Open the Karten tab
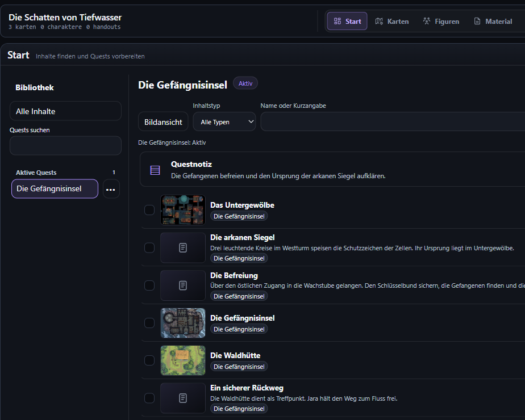This screenshot has height=420, width=525. pyautogui.click(x=392, y=22)
